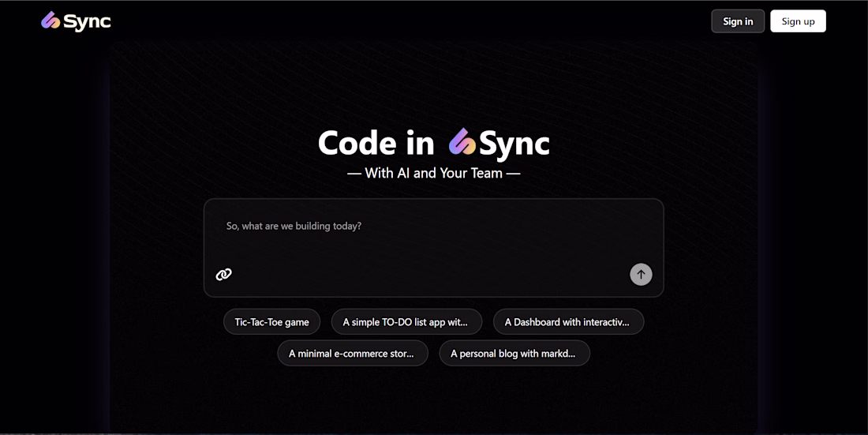This screenshot has height=435, width=868.
Task: Choose the minimal e-commerce store suggestion
Action: [353, 354]
